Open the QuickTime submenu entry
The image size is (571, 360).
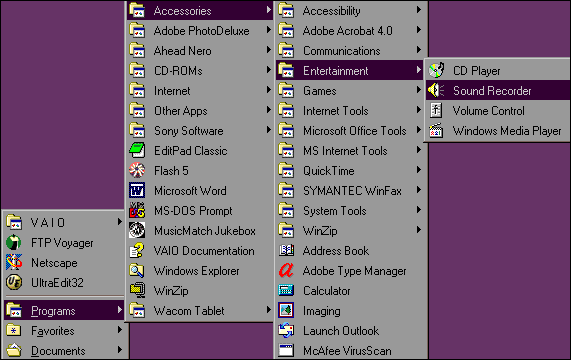tap(350, 170)
